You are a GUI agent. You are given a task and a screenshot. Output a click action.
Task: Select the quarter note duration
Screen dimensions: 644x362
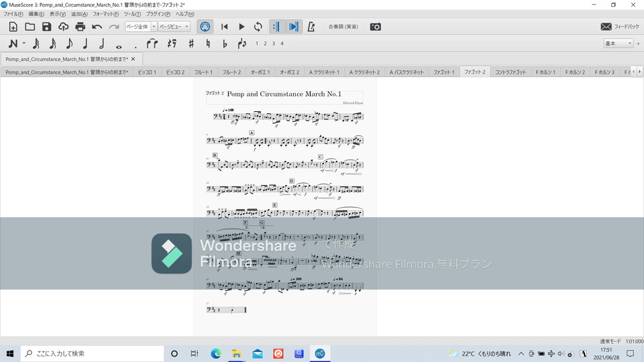[x=85, y=44]
